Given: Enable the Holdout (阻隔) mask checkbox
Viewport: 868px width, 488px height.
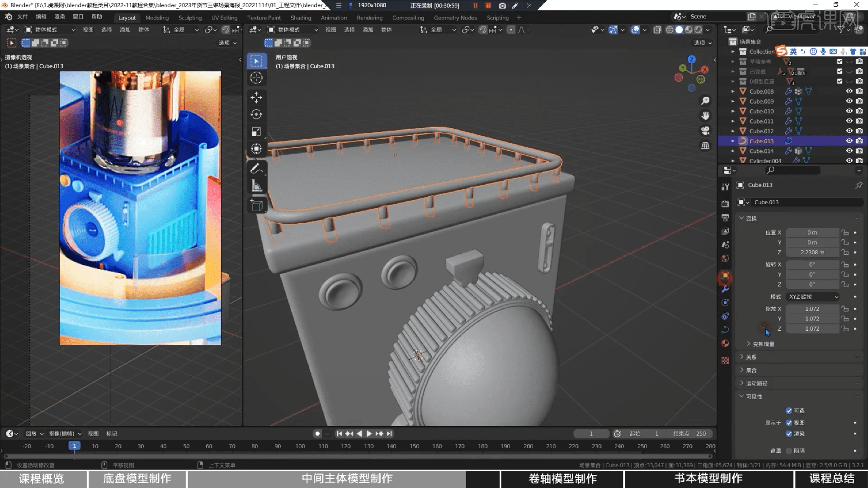Looking at the screenshot, I should coord(789,450).
